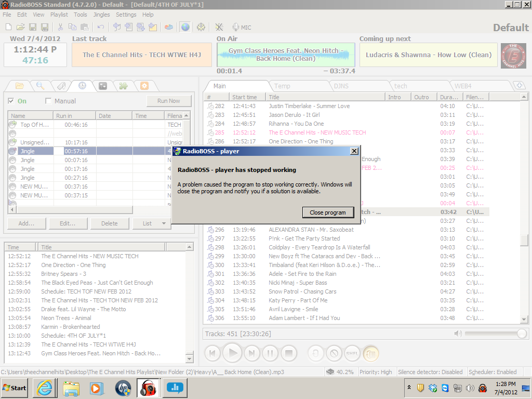
Task: Open the Settings menu
Action: coord(126,15)
